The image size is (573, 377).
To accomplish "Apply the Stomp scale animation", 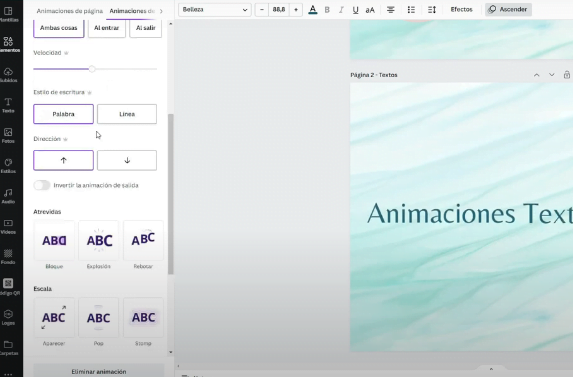I will [x=143, y=317].
